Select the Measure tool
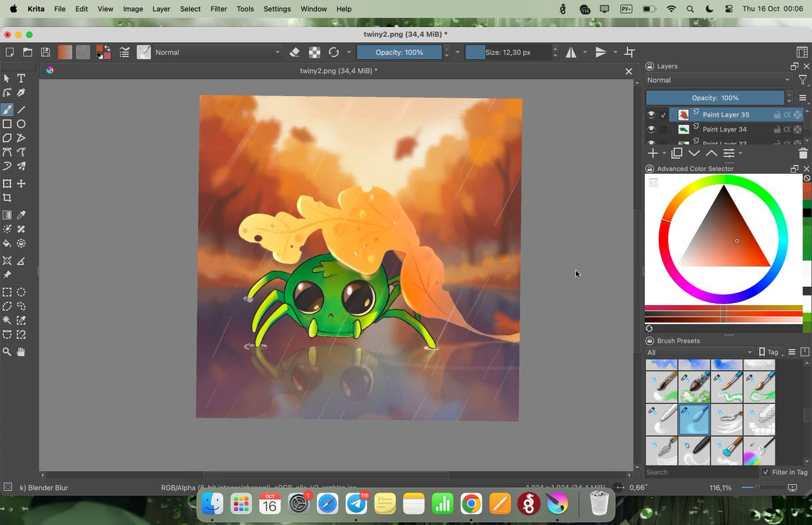Viewport: 812px width, 525px height. coord(21,260)
